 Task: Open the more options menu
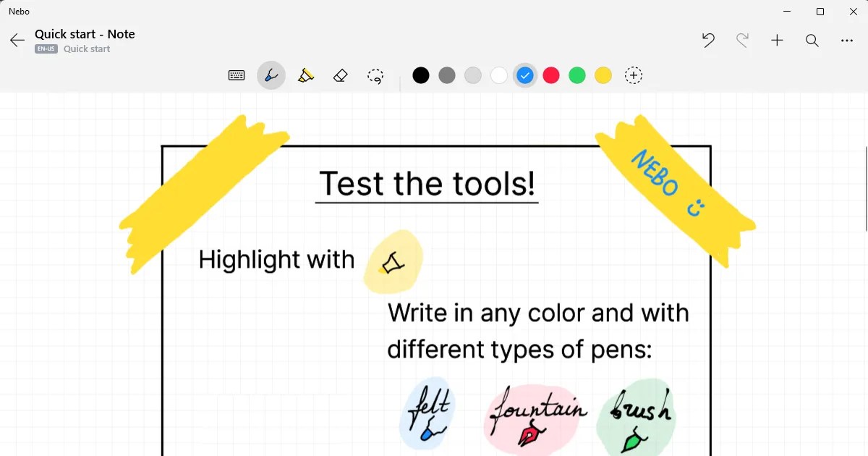(847, 41)
